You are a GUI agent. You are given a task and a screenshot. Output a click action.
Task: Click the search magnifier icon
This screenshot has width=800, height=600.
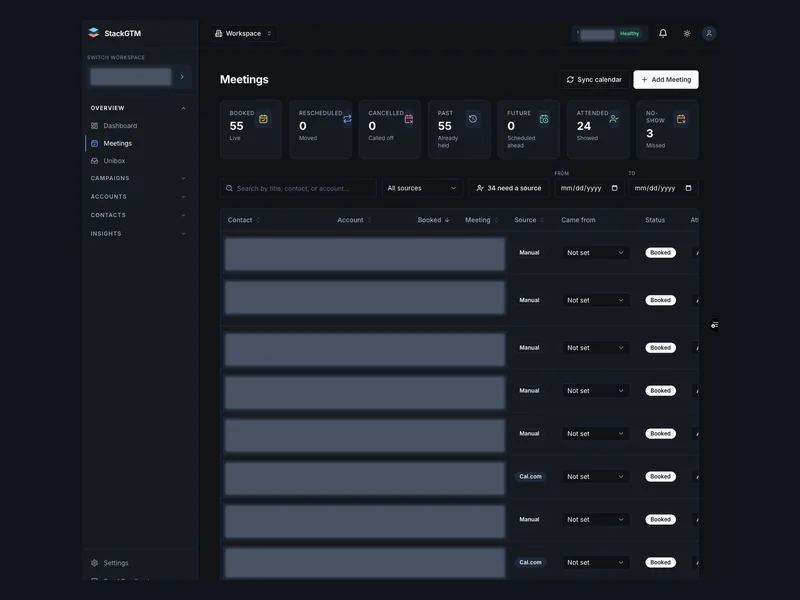(x=230, y=188)
